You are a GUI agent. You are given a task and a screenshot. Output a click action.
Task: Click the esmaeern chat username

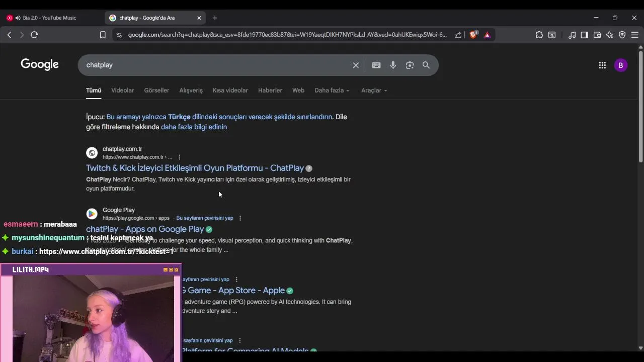(x=21, y=224)
